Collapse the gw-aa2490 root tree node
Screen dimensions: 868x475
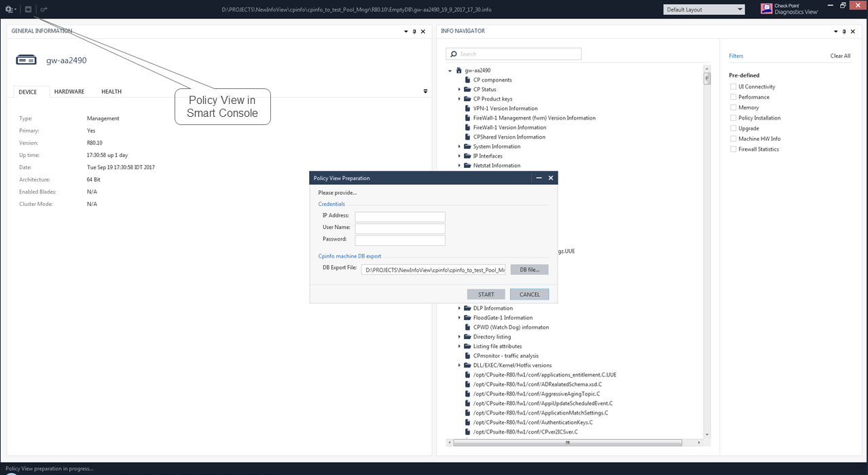(450, 71)
